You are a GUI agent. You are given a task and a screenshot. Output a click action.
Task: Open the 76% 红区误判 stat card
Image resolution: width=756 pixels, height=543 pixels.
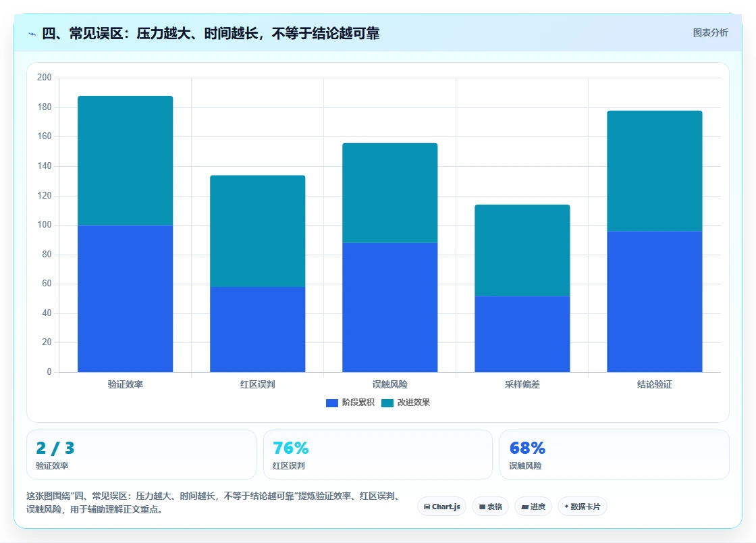point(377,455)
